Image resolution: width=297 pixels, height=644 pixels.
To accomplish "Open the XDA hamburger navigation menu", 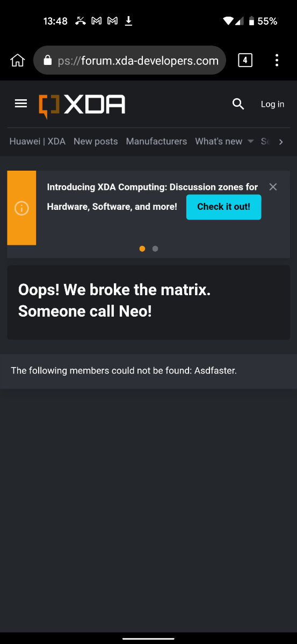I will pyautogui.click(x=21, y=104).
